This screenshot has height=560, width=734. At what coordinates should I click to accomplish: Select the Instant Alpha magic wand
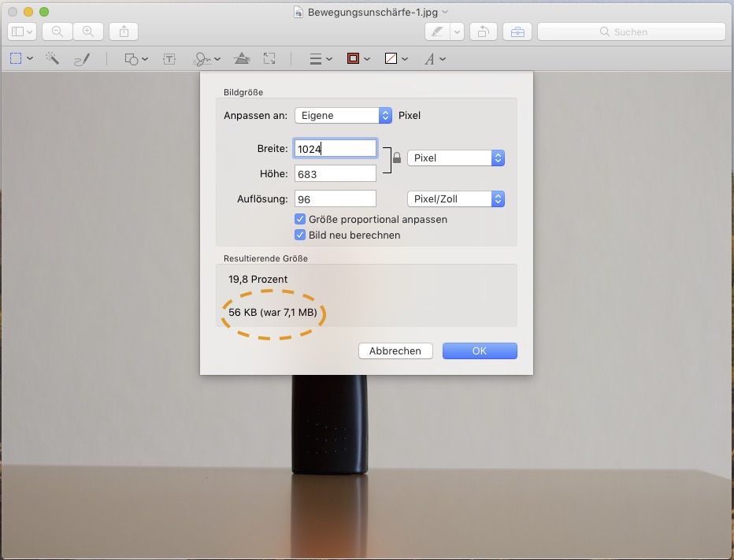point(52,58)
